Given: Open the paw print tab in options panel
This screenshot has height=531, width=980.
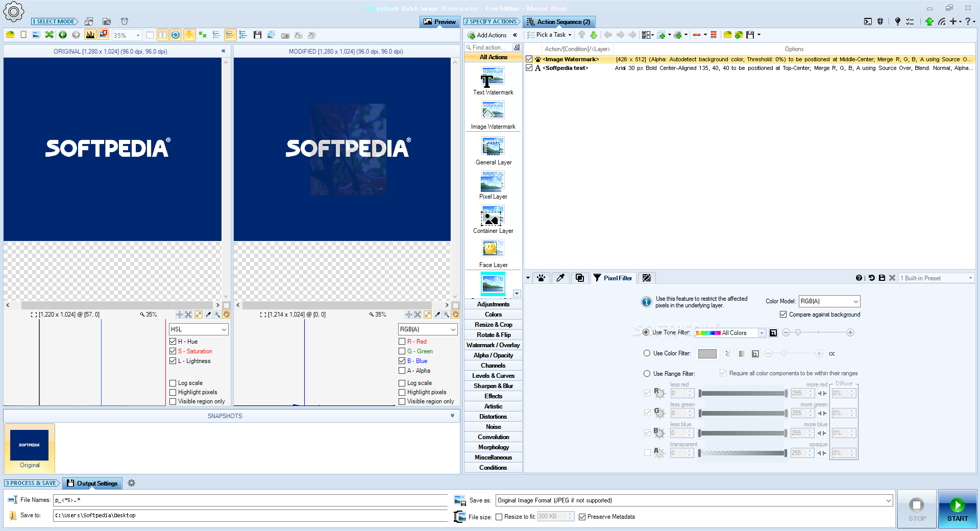Looking at the screenshot, I should 541,278.
